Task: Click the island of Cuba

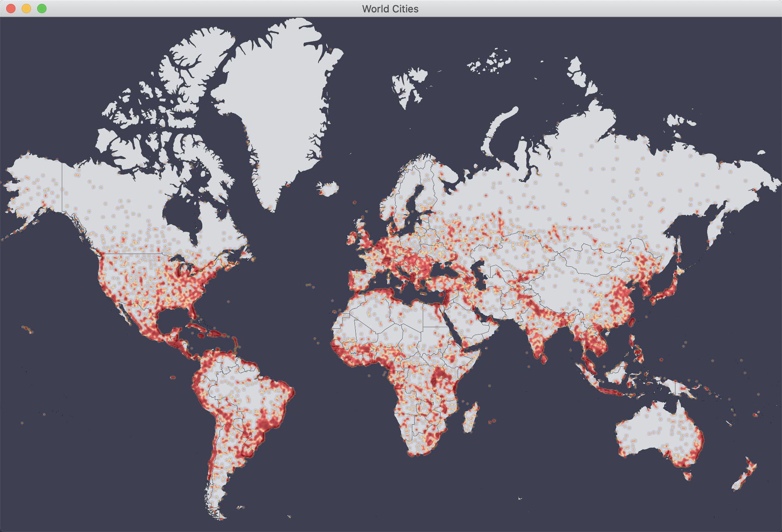Action: [x=198, y=327]
